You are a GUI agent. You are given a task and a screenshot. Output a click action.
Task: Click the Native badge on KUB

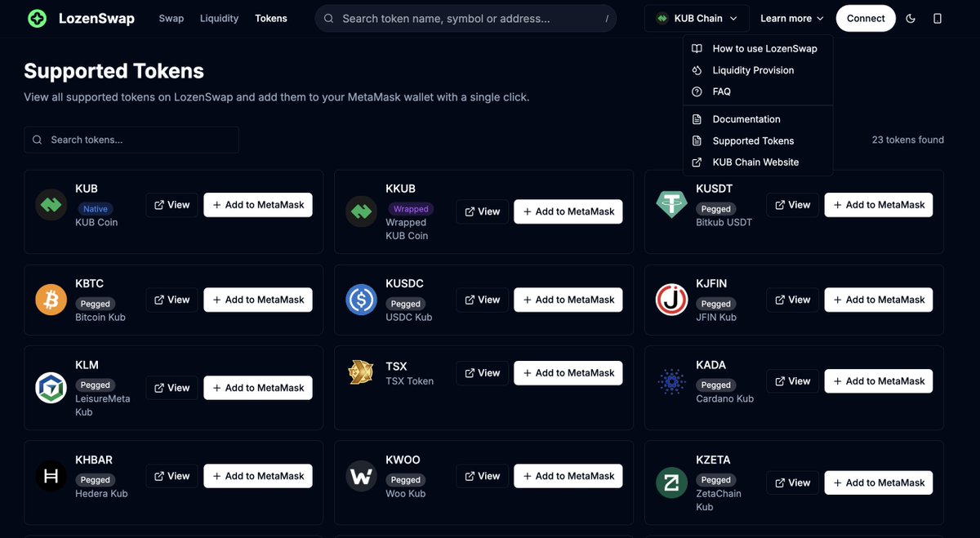pos(95,209)
